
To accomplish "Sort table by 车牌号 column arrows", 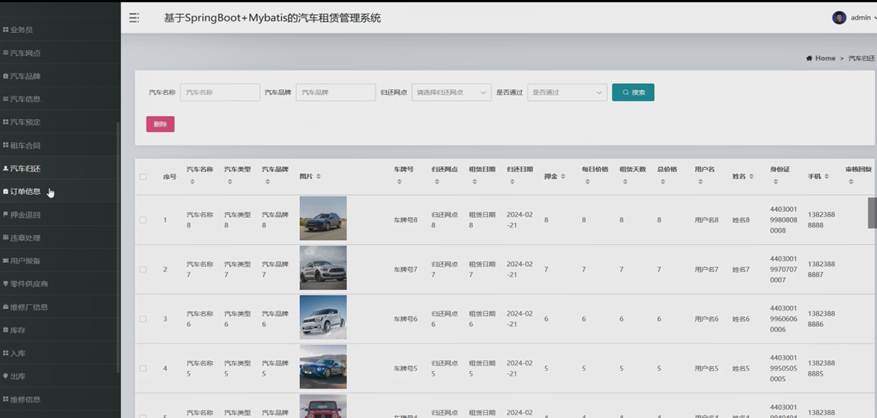I will coord(399,182).
